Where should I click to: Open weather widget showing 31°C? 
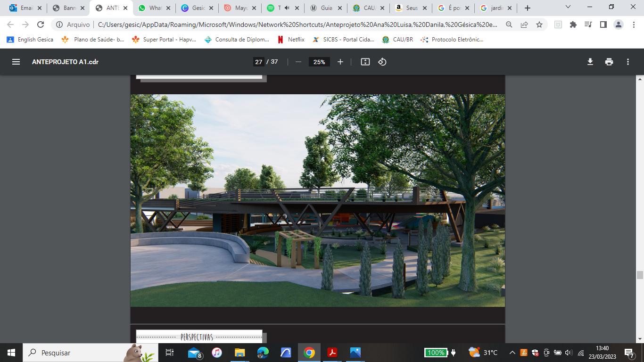pos(483,353)
